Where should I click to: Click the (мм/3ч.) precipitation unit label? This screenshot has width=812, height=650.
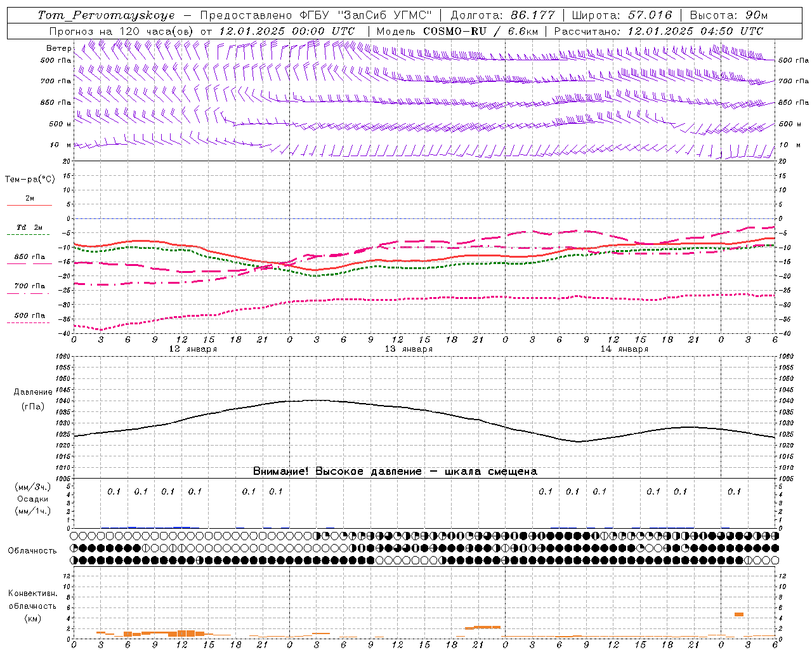32,487
